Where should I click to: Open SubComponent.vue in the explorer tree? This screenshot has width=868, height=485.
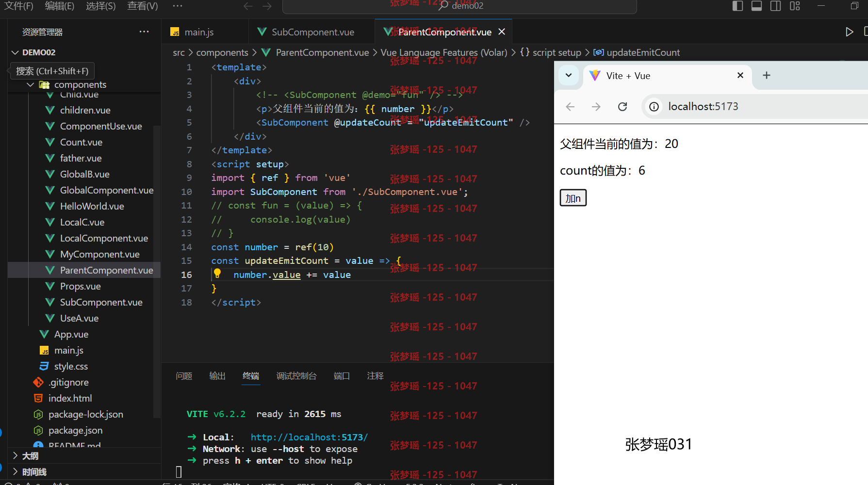coord(101,302)
